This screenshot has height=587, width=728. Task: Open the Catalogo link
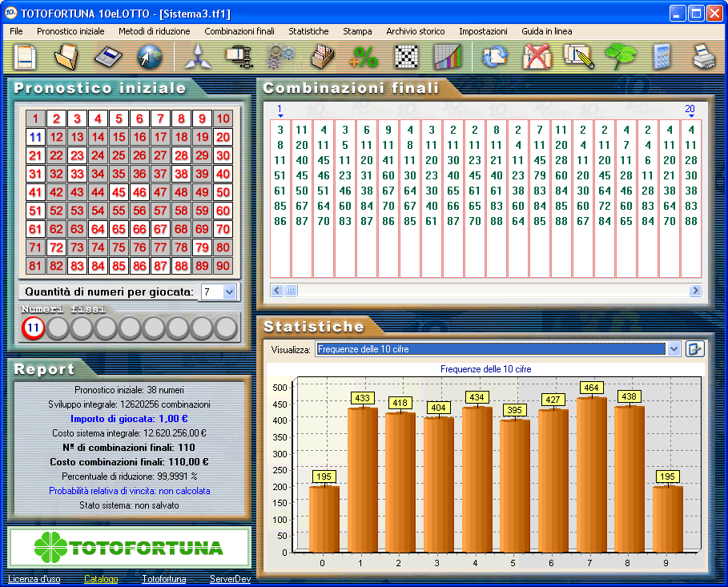[x=101, y=579]
